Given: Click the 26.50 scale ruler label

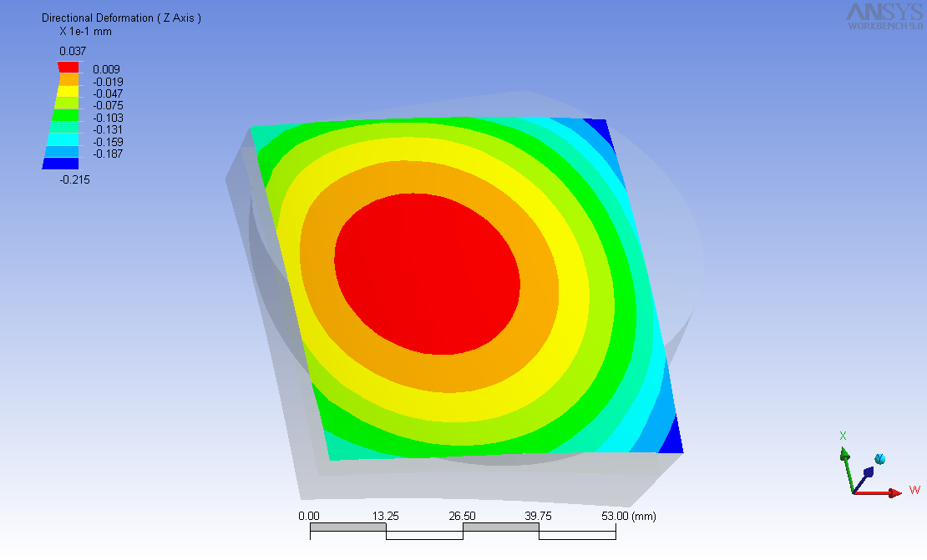Looking at the screenshot, I should coord(463,517).
